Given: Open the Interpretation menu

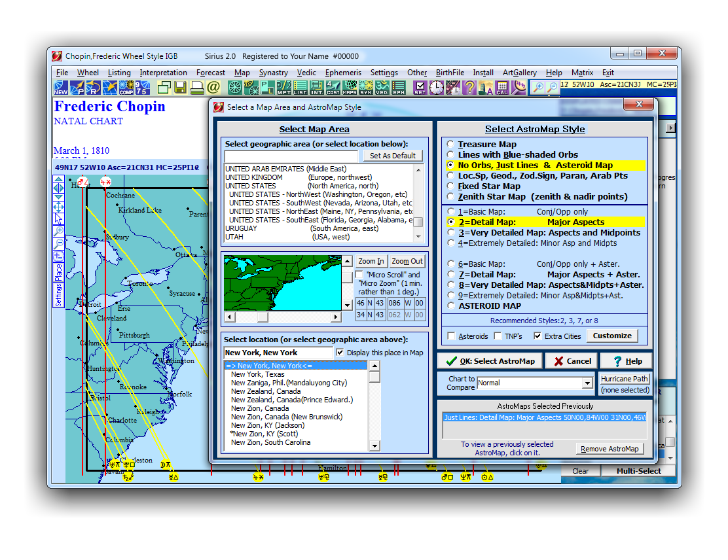Looking at the screenshot, I should click(x=164, y=73).
